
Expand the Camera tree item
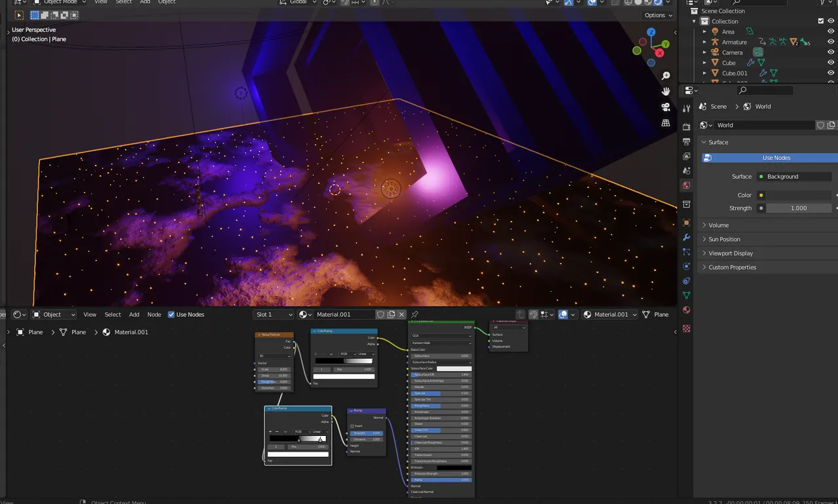pos(704,52)
